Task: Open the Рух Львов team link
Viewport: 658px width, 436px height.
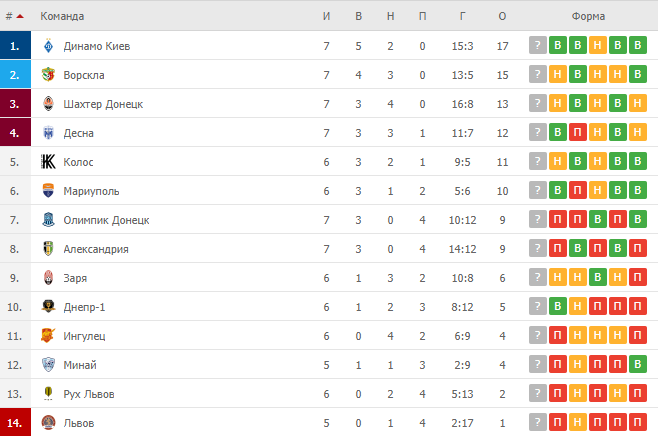Action: [x=89, y=394]
